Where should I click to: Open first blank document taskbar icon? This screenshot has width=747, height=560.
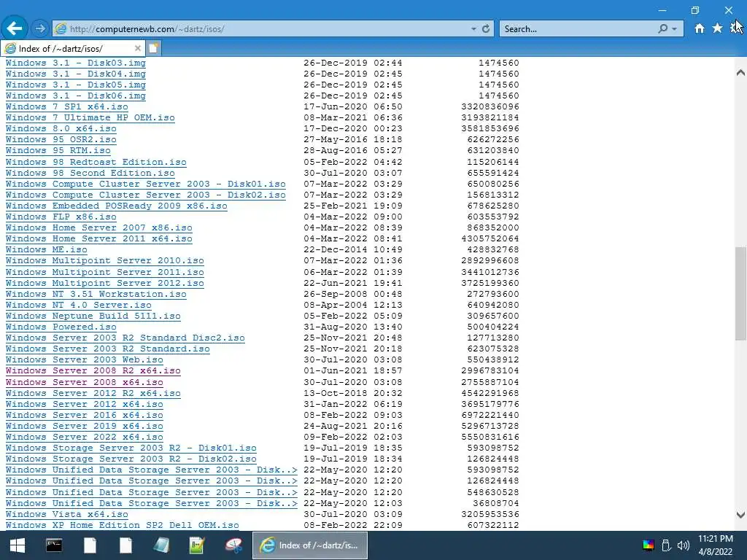tap(90, 545)
